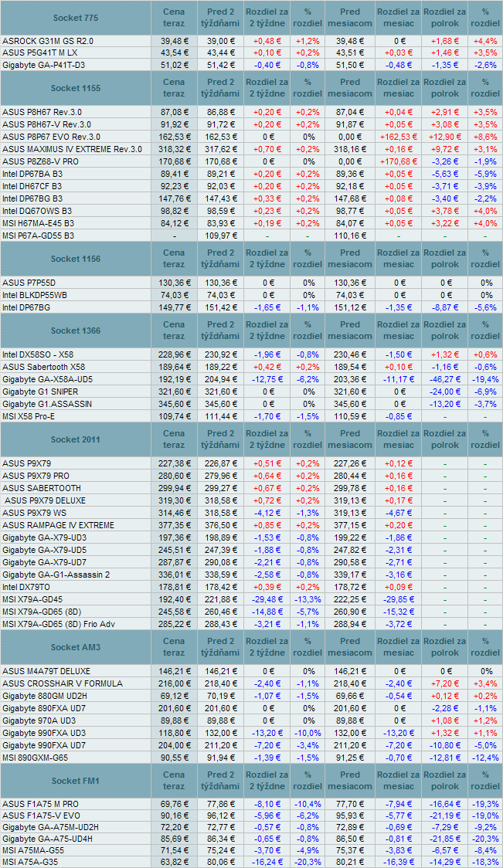Select 'Gigabyte 880GM UD2H' product name
The image size is (503, 868).
(x=44, y=696)
